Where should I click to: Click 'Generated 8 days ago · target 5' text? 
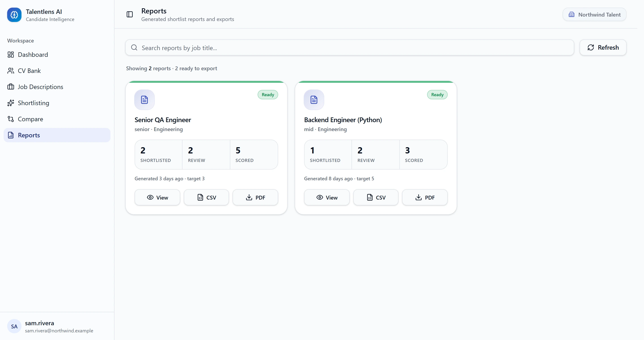coord(339,179)
